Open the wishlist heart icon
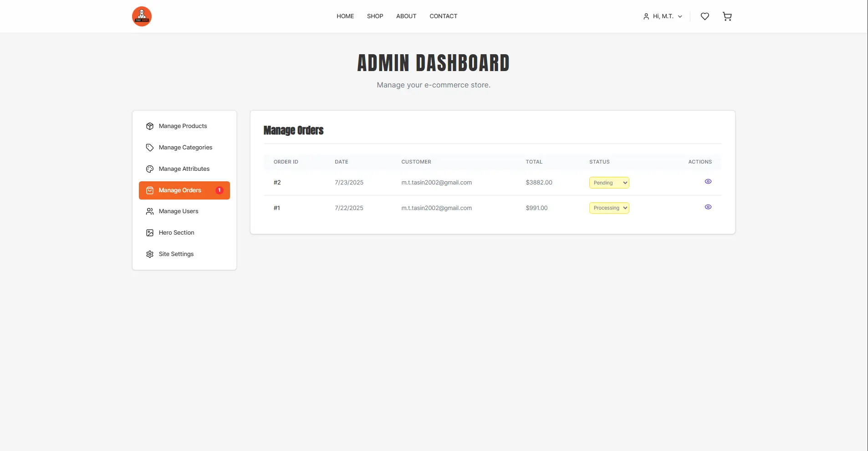Screen dimensions: 868x451 click(x=705, y=16)
